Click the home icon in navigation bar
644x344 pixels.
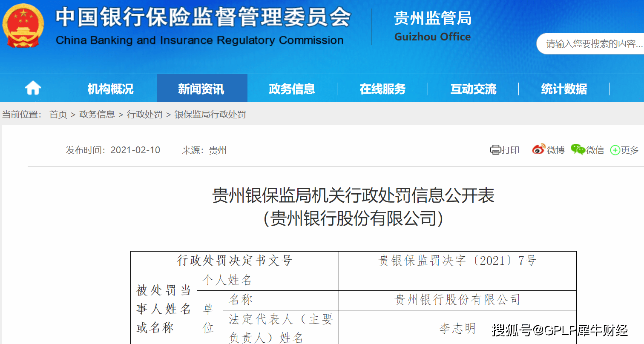tap(33, 89)
